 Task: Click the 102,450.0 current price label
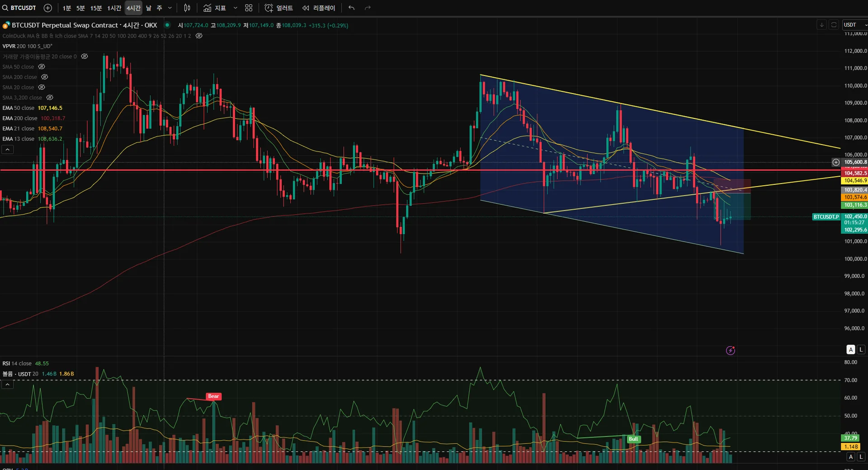(x=854, y=216)
